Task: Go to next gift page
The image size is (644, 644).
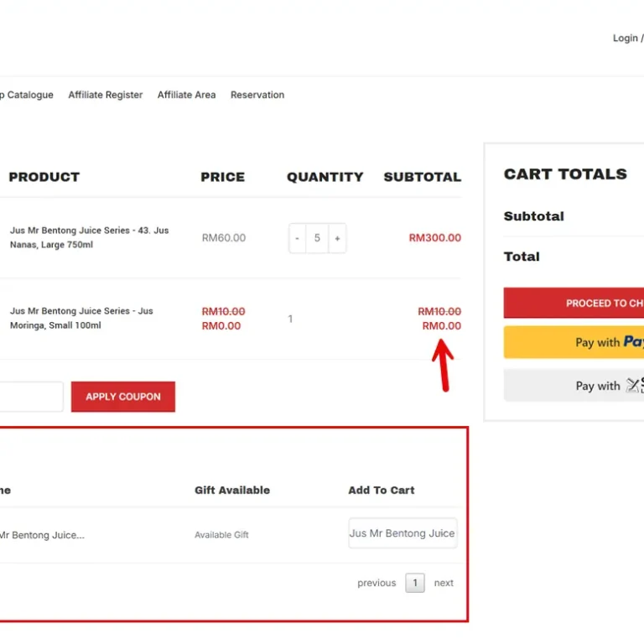Action: [444, 583]
